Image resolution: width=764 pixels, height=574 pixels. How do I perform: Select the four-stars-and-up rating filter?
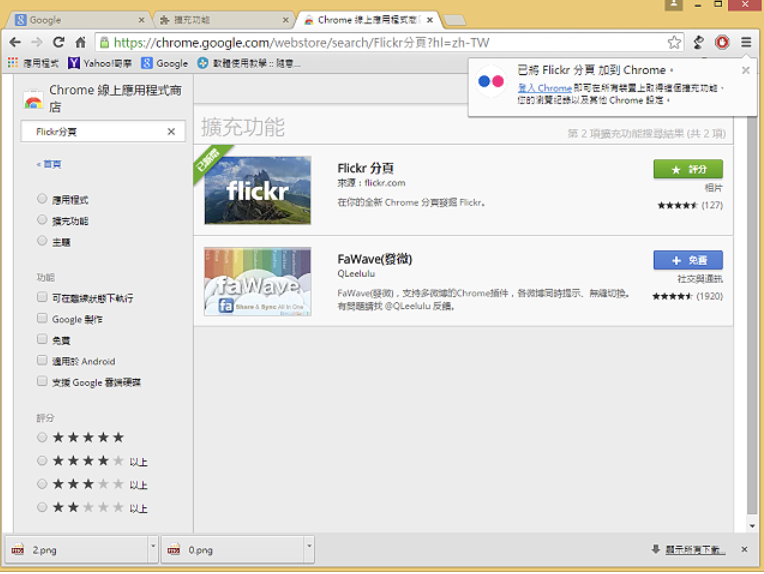[x=42, y=460]
